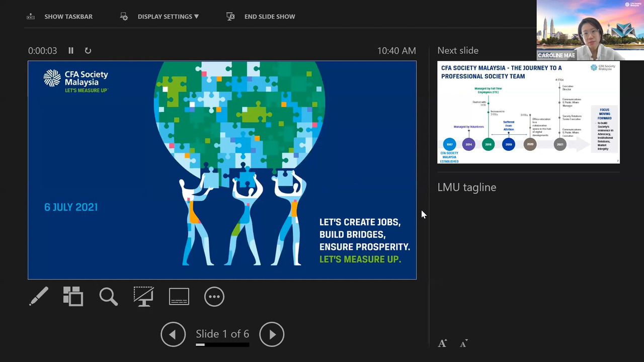Click the Next slide heading
Screen dimensions: 644x362
[458, 51]
